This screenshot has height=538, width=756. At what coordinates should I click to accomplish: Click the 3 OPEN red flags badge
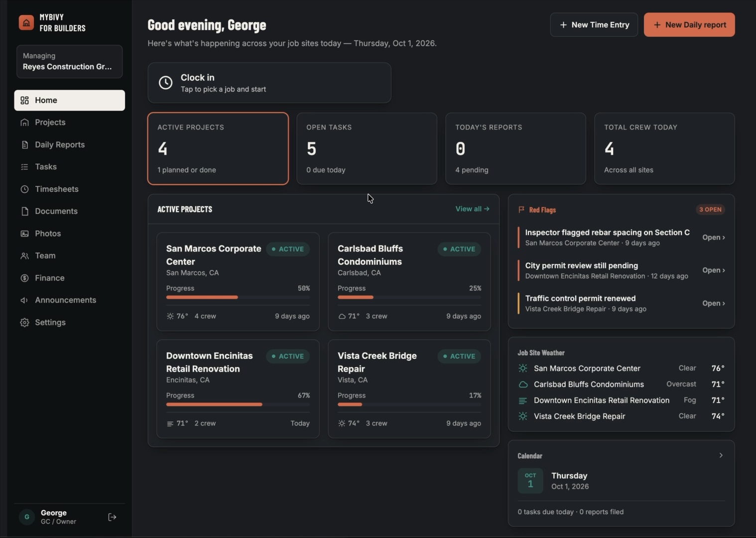tap(710, 210)
